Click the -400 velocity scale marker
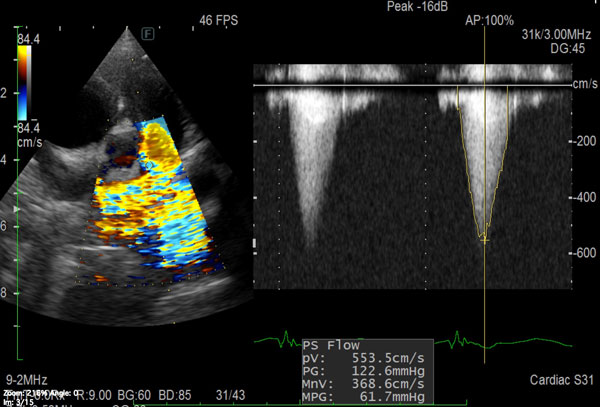600x407 pixels. click(x=573, y=197)
